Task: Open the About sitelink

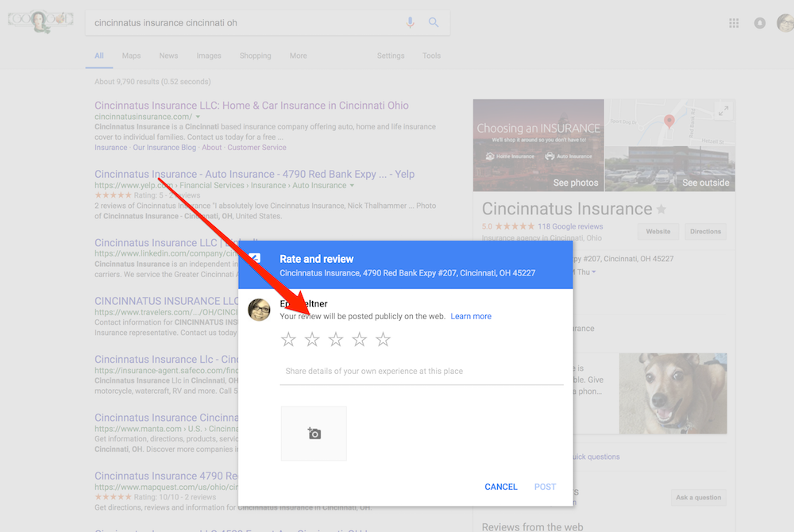Action: pos(212,148)
